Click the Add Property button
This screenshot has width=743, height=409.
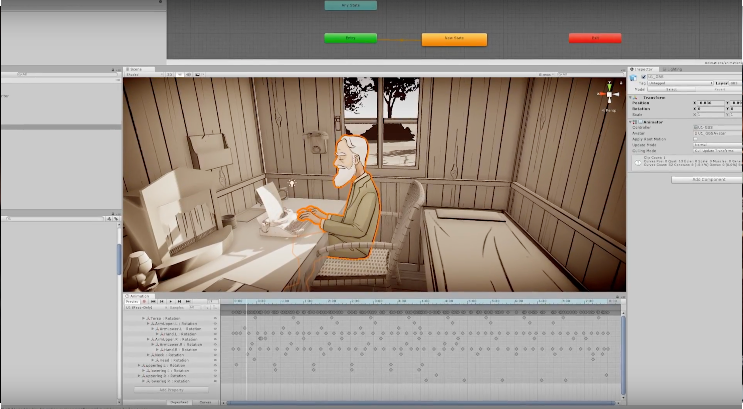coord(171,390)
